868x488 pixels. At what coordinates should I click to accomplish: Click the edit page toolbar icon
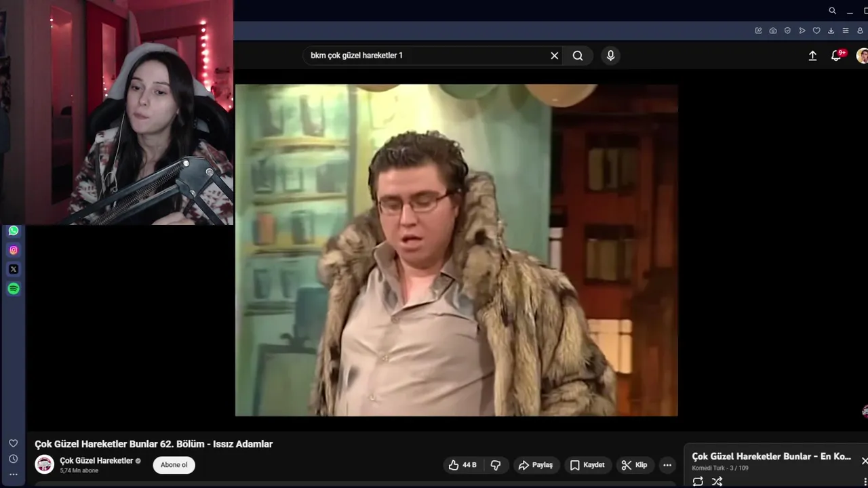tap(758, 30)
